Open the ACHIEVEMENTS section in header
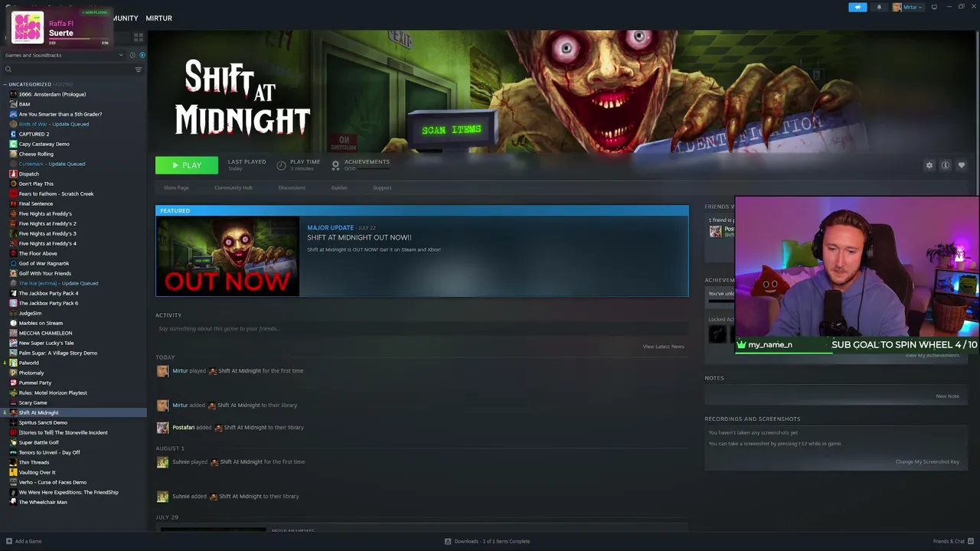The height and width of the screenshot is (551, 980). tap(361, 165)
